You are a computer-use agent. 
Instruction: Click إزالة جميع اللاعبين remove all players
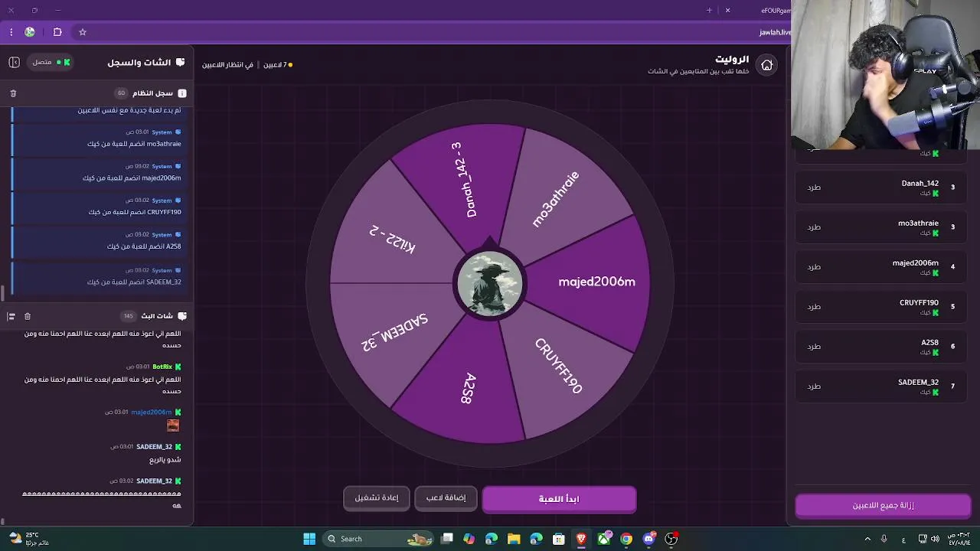[x=883, y=506]
